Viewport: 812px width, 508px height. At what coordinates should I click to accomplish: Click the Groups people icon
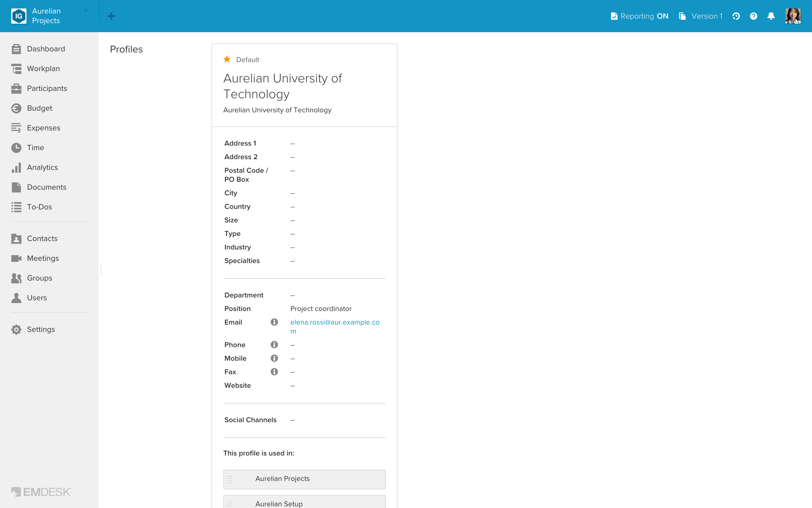[x=16, y=278]
